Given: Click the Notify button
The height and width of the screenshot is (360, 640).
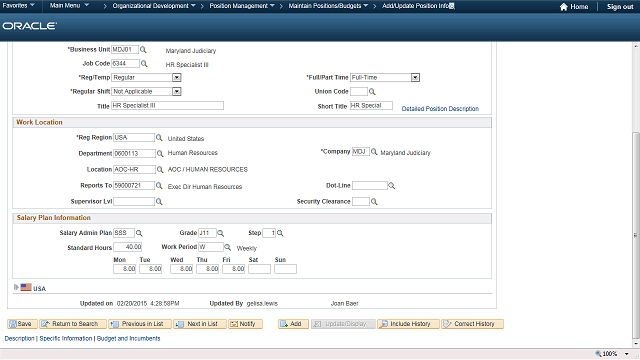Looking at the screenshot, I should [245, 324].
